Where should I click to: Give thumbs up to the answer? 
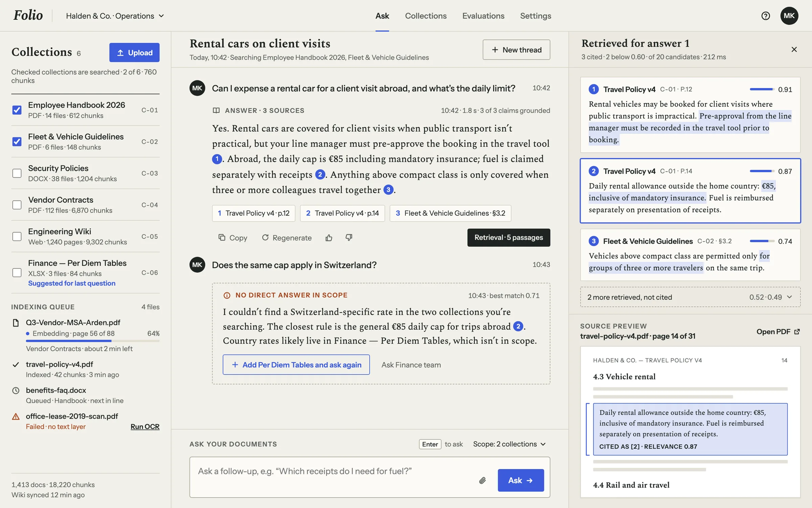point(329,238)
